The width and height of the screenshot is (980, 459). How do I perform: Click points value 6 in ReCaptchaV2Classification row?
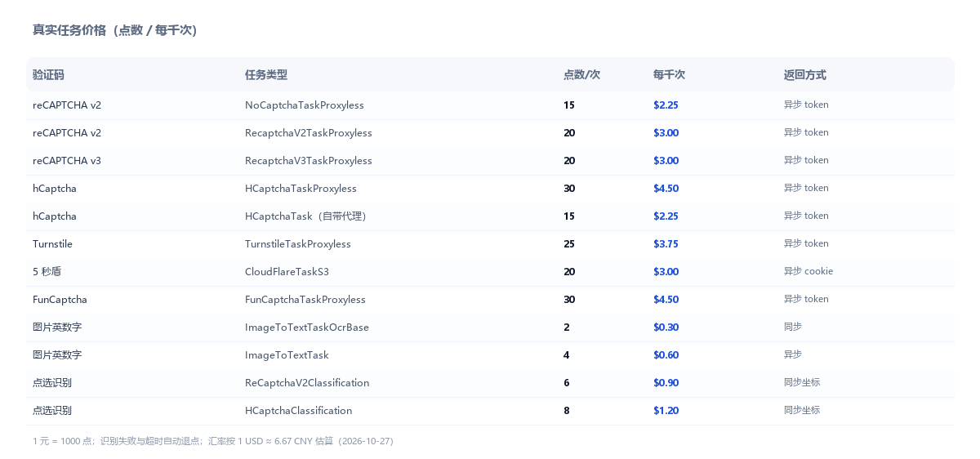567,383
